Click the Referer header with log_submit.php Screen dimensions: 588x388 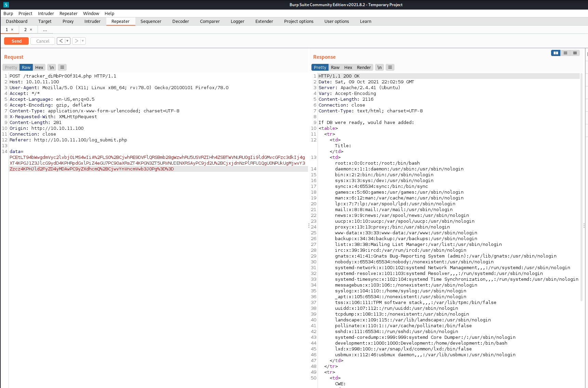(68, 140)
